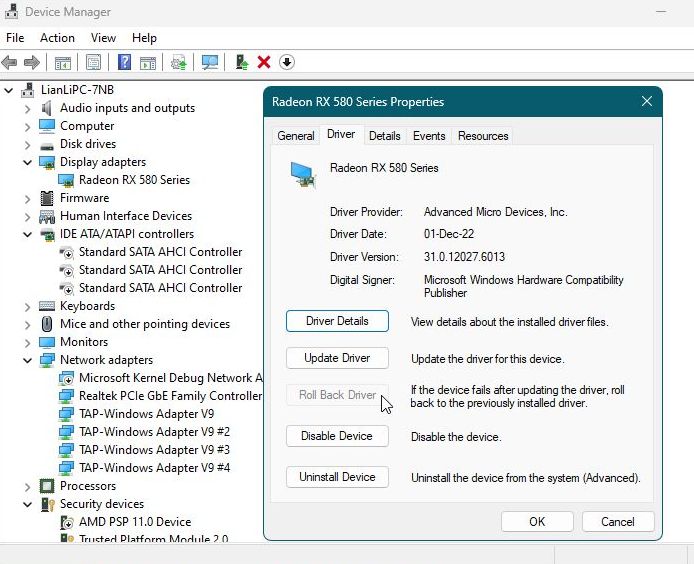Uninstall device using the red X icon
The image size is (694, 564).
pos(264,62)
